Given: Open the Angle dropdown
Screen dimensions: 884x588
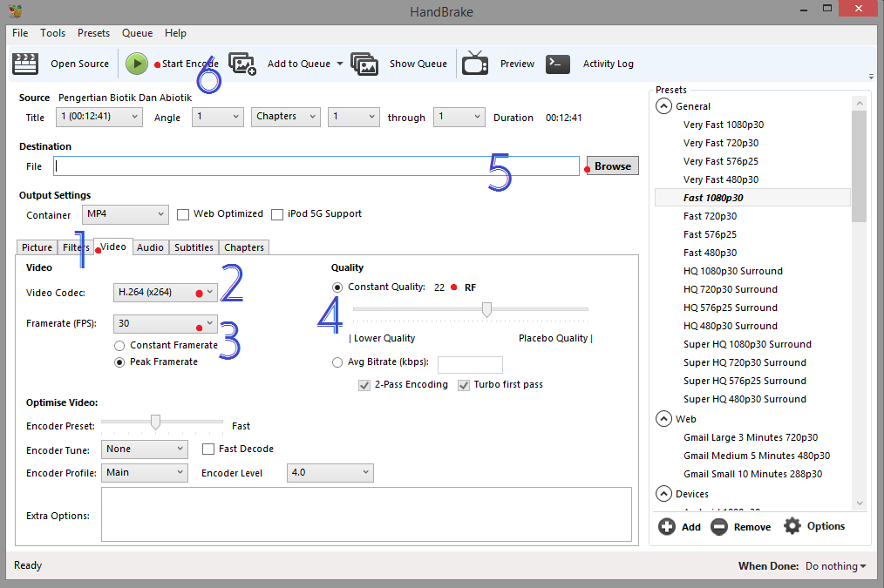Looking at the screenshot, I should click(218, 117).
